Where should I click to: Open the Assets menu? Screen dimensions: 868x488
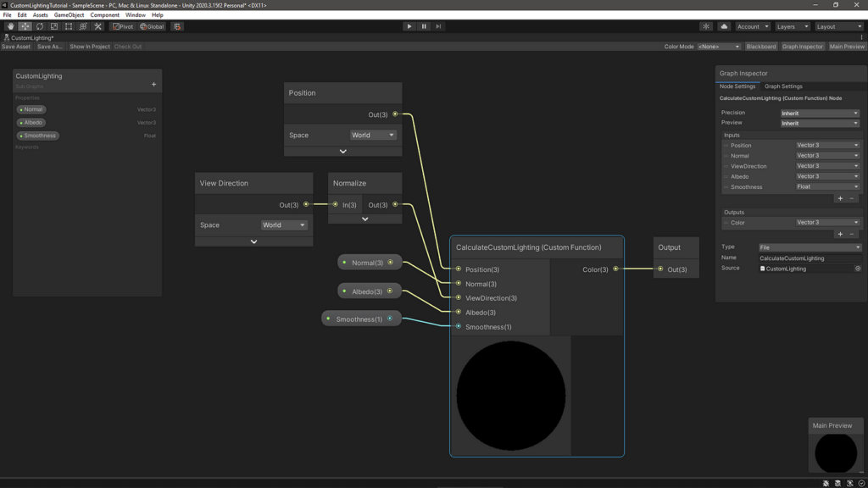coord(40,15)
